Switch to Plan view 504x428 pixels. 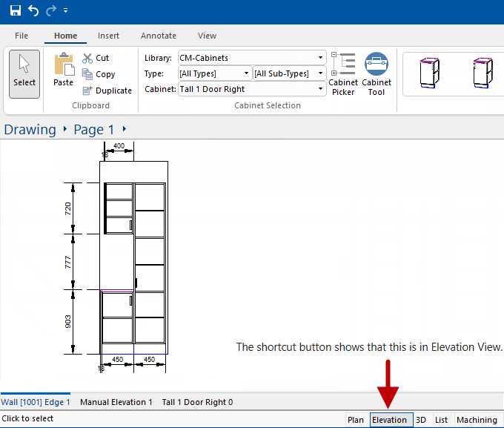click(x=356, y=420)
